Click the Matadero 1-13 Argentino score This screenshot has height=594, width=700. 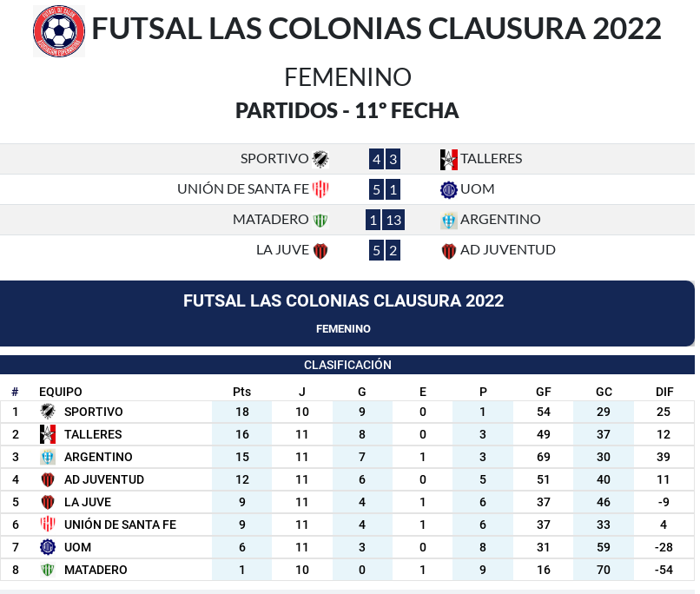pyautogui.click(x=385, y=220)
